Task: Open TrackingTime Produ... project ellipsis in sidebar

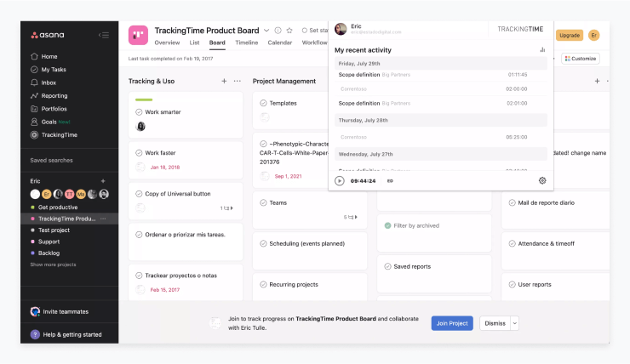Action: [103, 219]
